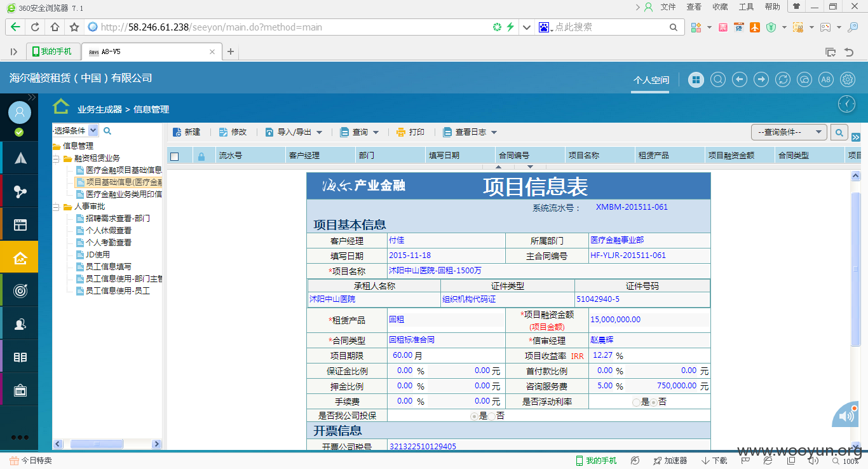This screenshot has height=469, width=868.
Task: Open settings with the header gear icon
Action: [848, 79]
